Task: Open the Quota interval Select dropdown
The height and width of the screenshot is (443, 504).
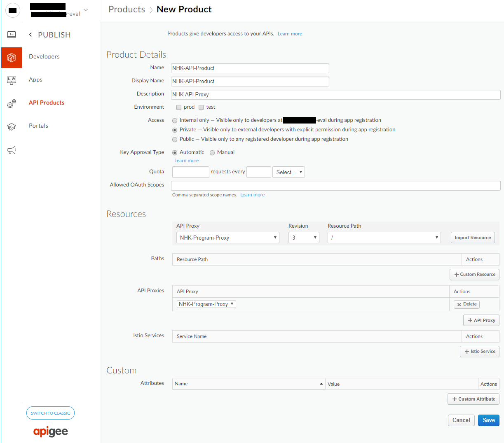Action: 288,172
